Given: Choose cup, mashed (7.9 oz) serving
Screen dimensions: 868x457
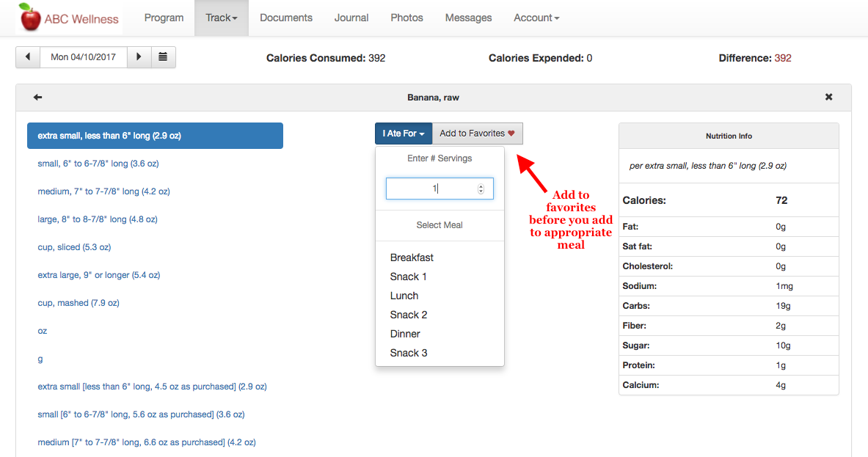Looking at the screenshot, I should [79, 303].
